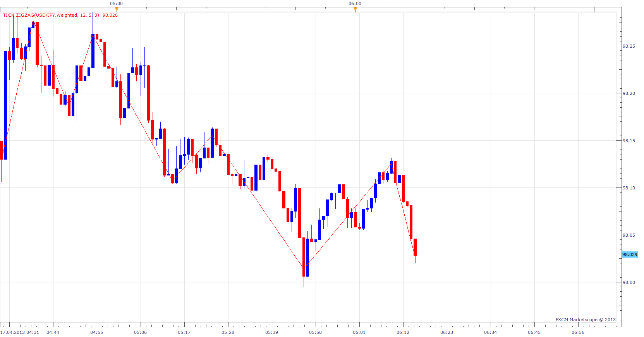Screen dimensions: 644x337
Task: Click the orange 05:00 hour marker triangle
Action: 117,9
